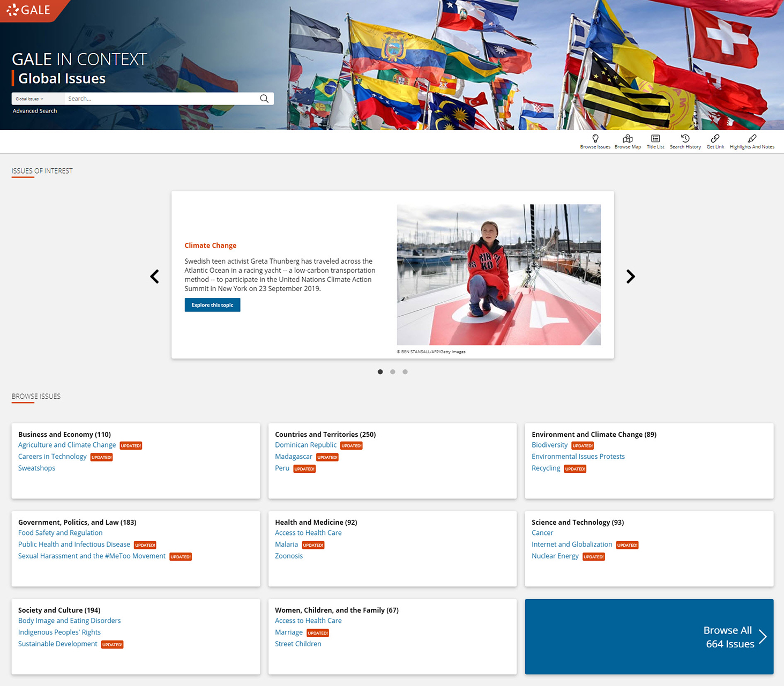Image resolution: width=784 pixels, height=686 pixels.
Task: Click the Explore this topic button
Action: [212, 305]
